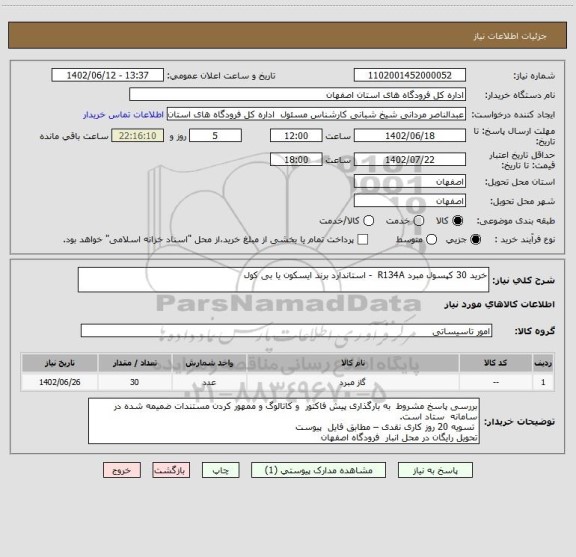Select the کالا/خدمت radio button
576x557 pixels.
(x=368, y=220)
